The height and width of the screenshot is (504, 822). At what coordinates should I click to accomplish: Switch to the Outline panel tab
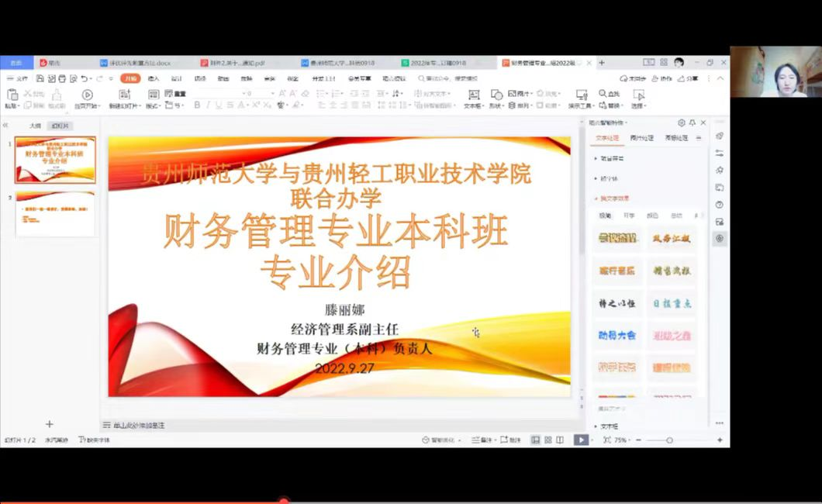35,126
